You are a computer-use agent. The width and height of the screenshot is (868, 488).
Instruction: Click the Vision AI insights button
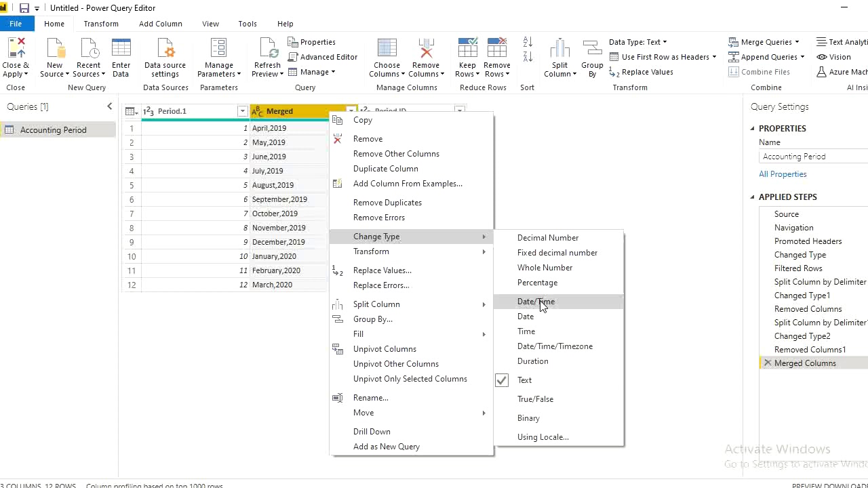pos(833,57)
